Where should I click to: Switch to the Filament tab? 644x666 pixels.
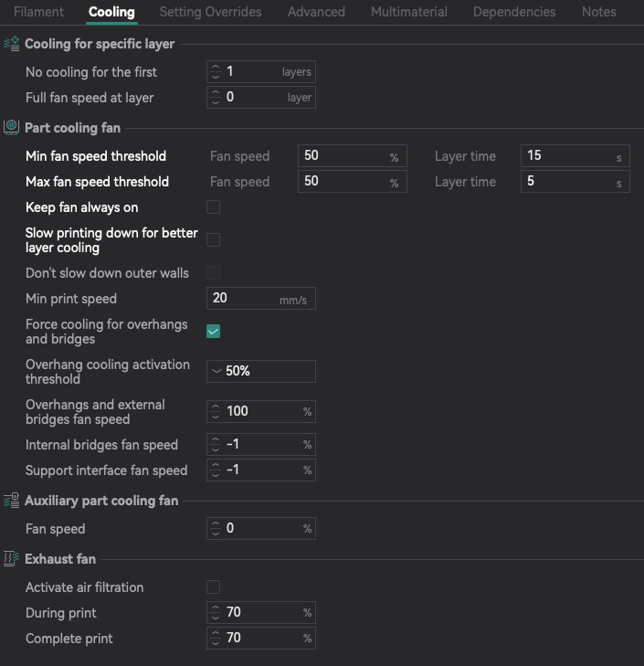[38, 12]
